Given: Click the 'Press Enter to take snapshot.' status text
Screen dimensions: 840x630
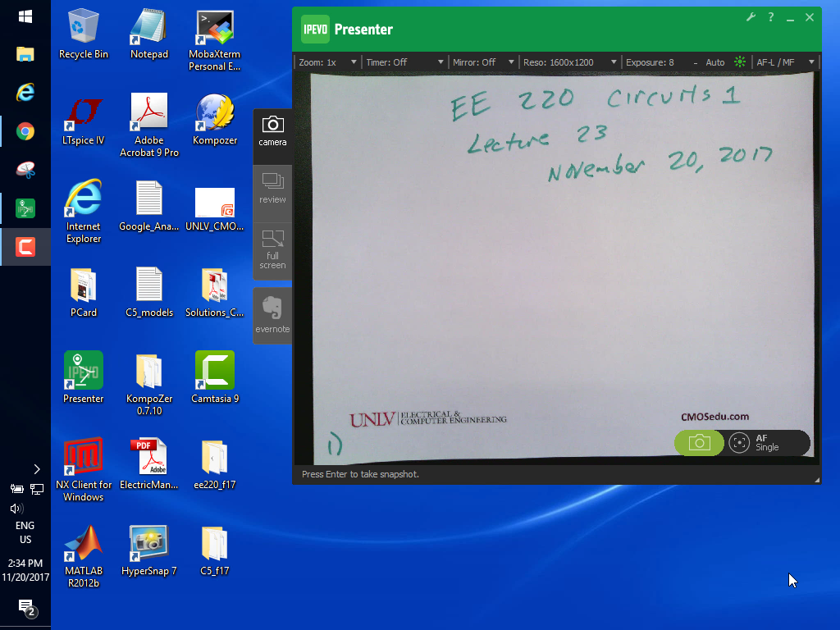Looking at the screenshot, I should pos(360,474).
